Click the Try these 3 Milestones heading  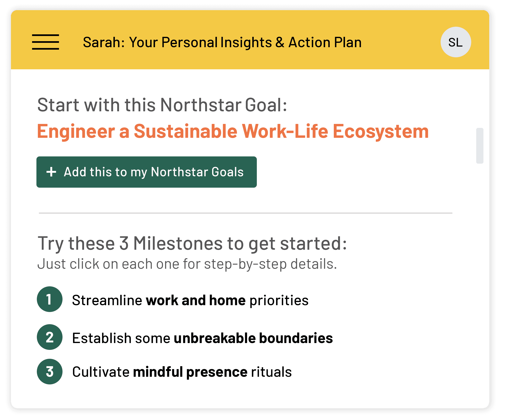tap(192, 244)
